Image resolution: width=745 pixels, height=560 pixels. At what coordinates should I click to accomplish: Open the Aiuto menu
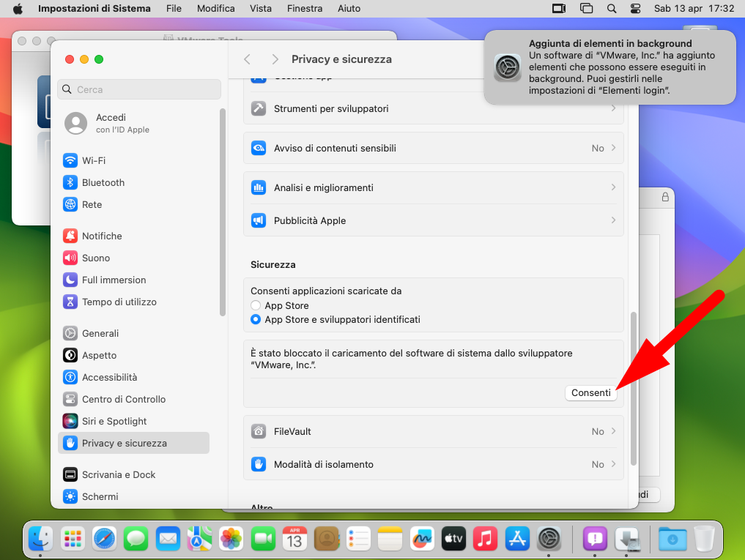(x=349, y=9)
